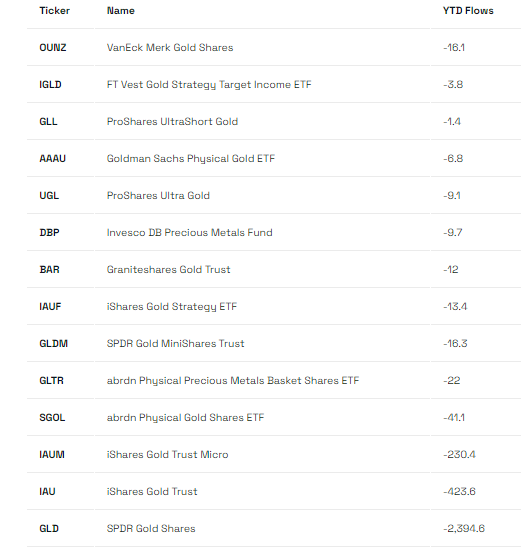This screenshot has width=521, height=553.
Task: Click Goldman Sachs Physical Gold ETF
Action: (x=191, y=159)
